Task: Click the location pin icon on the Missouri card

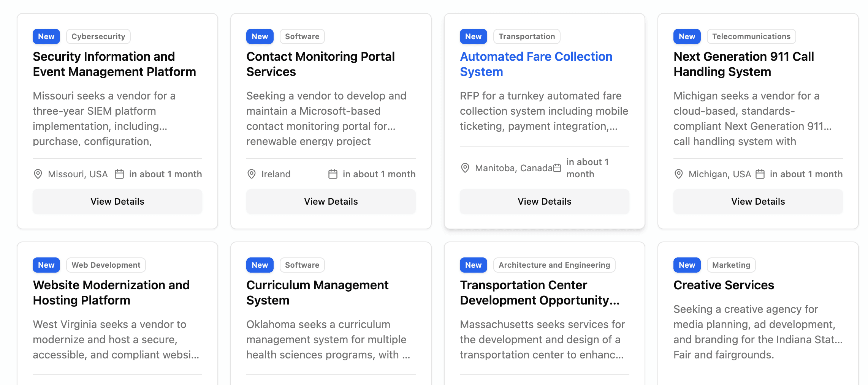Action: point(38,174)
